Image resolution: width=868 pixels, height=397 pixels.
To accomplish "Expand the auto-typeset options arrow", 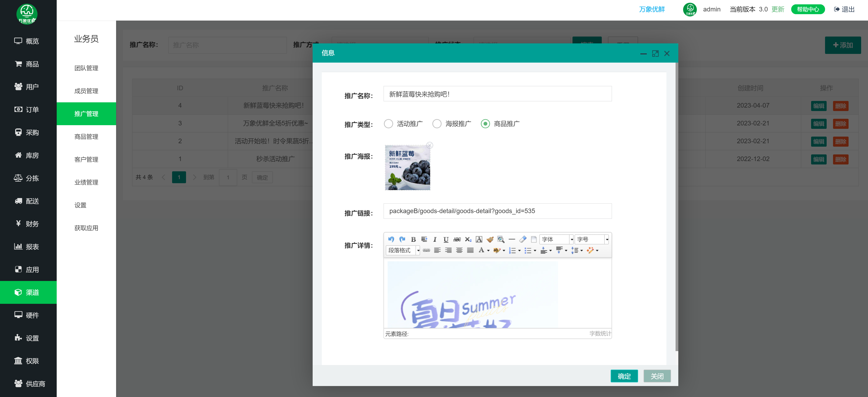I will pyautogui.click(x=597, y=251).
